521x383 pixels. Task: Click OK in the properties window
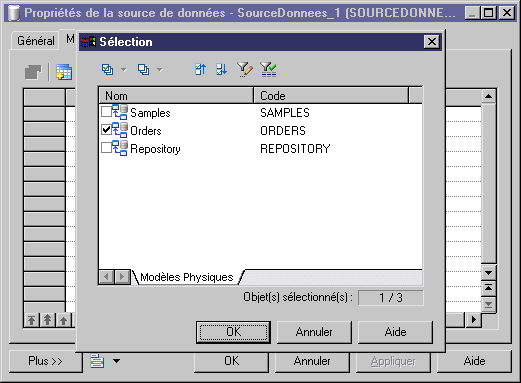tap(231, 361)
